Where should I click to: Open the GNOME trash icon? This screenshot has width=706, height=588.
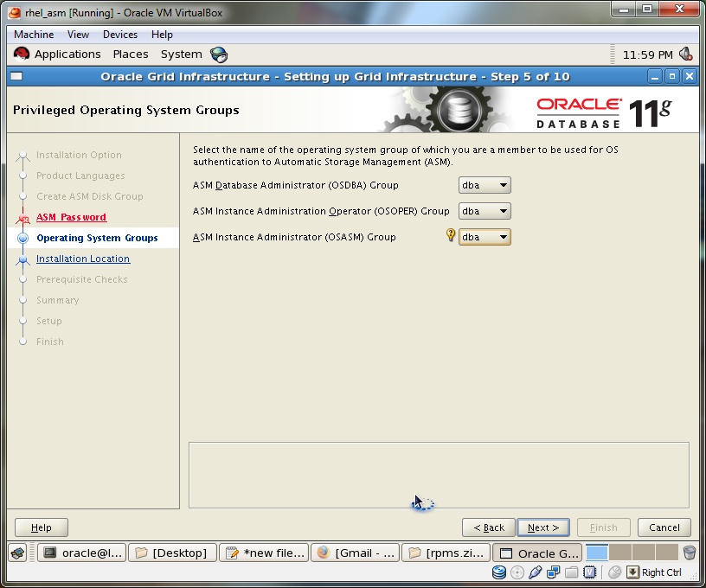click(x=690, y=553)
